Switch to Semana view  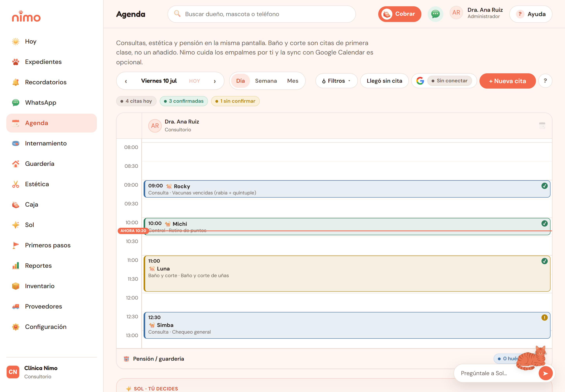coord(266,81)
